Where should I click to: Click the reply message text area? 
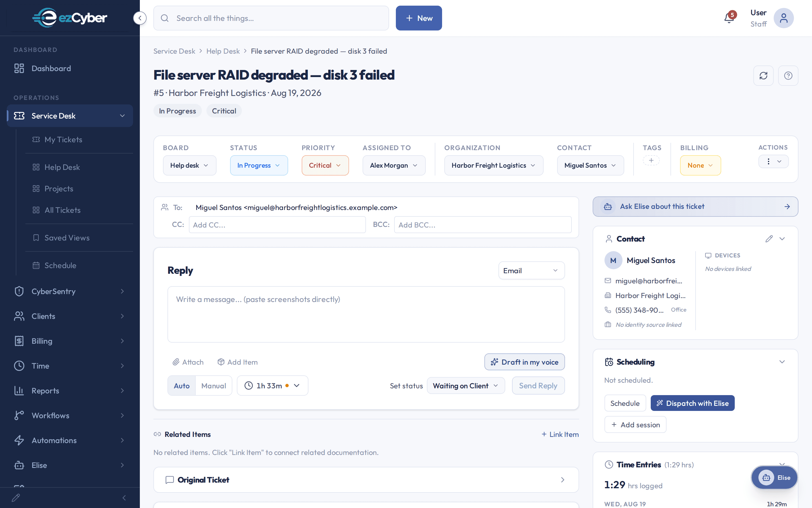click(366, 314)
